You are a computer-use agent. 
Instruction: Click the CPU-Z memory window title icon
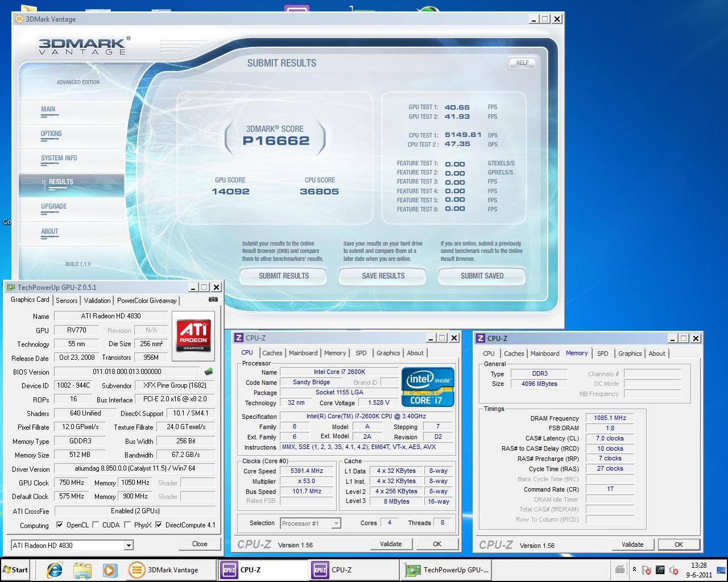tap(481, 338)
